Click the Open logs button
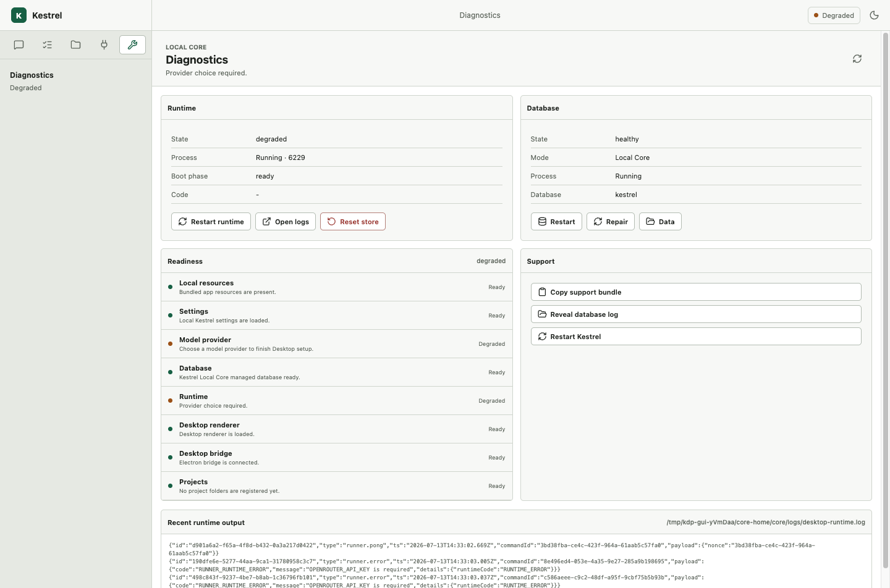Image resolution: width=890 pixels, height=588 pixels. tap(286, 222)
